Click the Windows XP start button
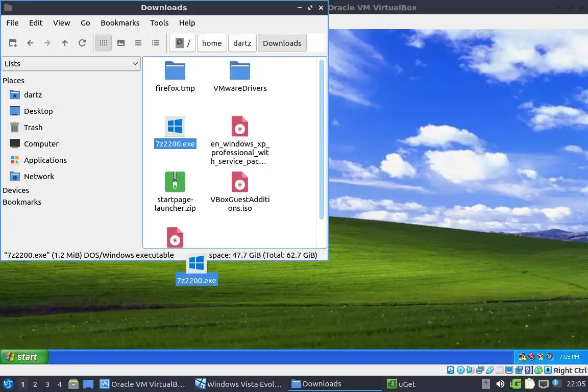Viewport: 588px width, 392px height. 24,357
